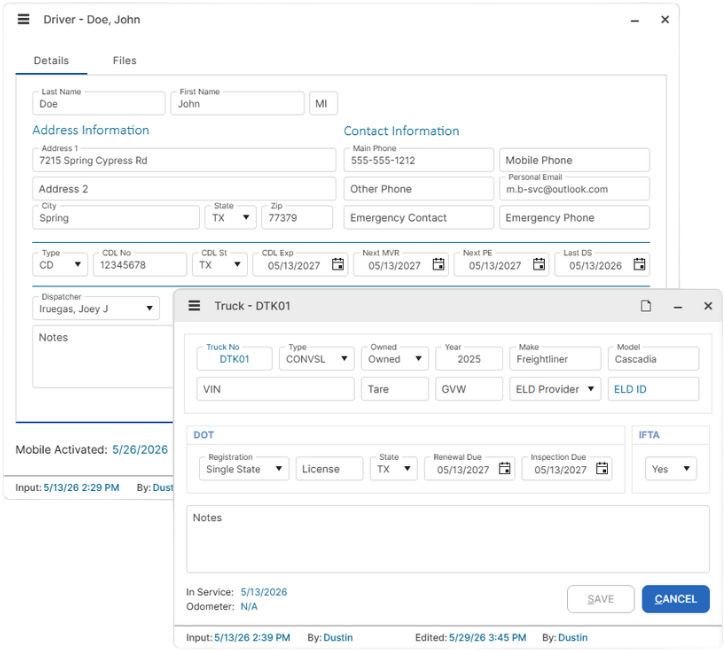This screenshot has height=651, width=724.
Task: Open the Next MVR calendar picker
Action: pos(438,265)
